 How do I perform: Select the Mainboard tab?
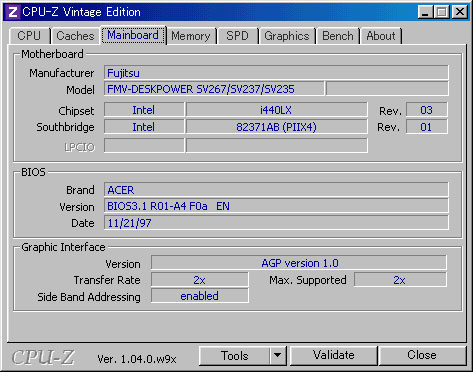click(133, 35)
